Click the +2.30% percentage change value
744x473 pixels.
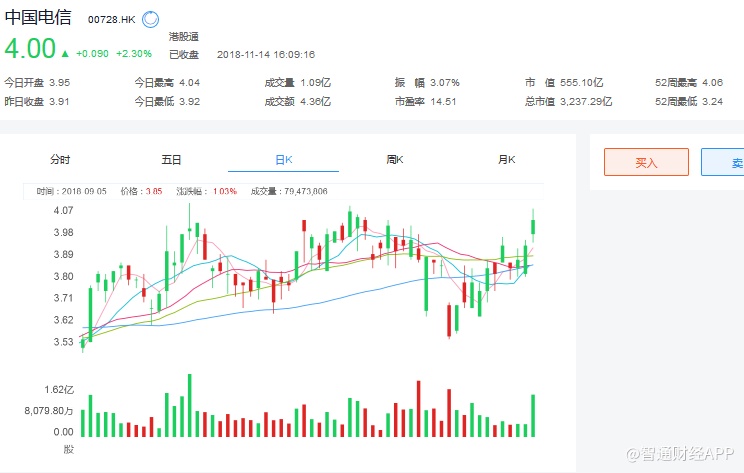133,54
